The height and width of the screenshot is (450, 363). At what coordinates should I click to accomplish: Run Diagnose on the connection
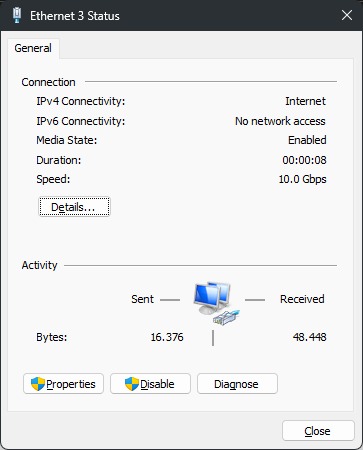point(237,384)
